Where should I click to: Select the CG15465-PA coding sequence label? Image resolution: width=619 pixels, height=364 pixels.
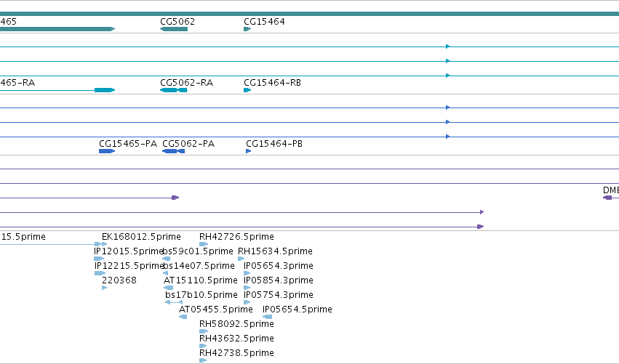point(128,144)
